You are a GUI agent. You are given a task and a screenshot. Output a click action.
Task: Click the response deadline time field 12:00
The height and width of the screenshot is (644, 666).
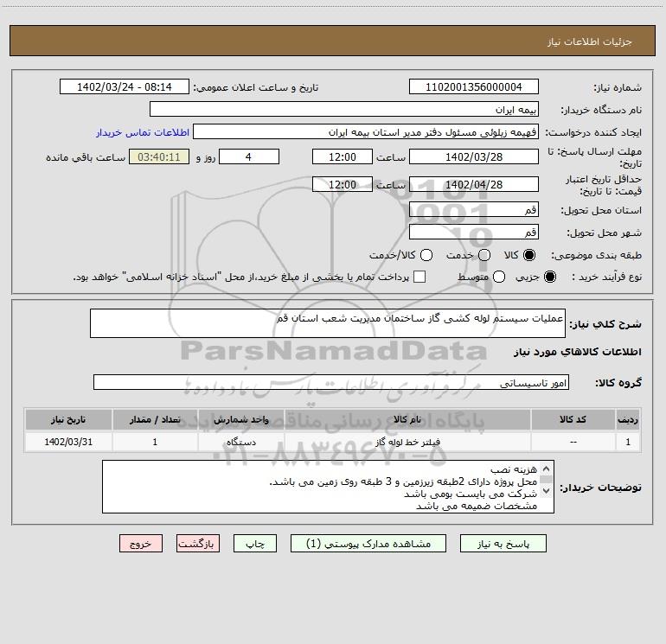click(x=343, y=156)
